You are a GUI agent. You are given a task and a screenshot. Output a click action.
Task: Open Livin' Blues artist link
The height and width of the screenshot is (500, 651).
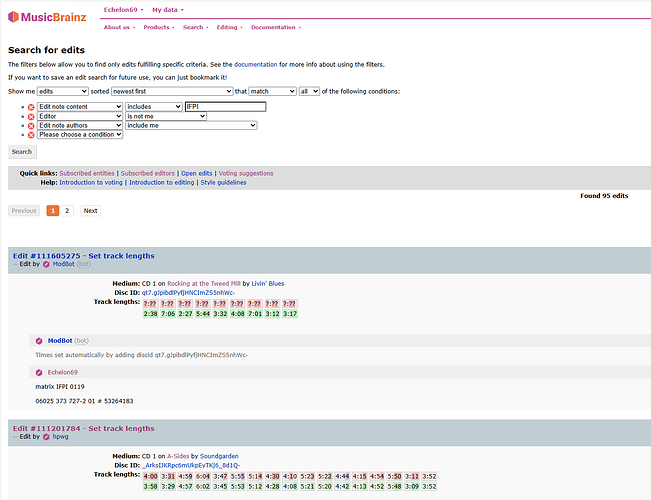[x=268, y=284]
